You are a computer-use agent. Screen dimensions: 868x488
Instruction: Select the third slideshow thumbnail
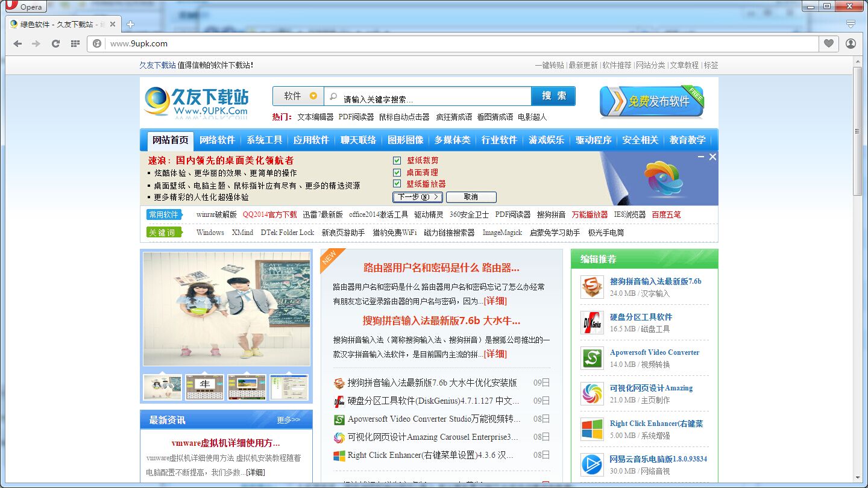point(247,387)
